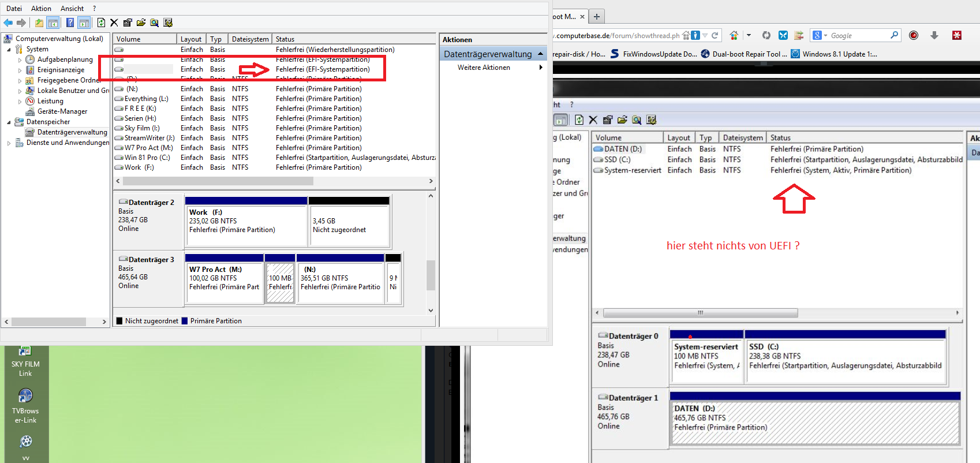980x463 pixels.
Task: Click the red asterisk addon icon in the browser
Action: (x=957, y=35)
